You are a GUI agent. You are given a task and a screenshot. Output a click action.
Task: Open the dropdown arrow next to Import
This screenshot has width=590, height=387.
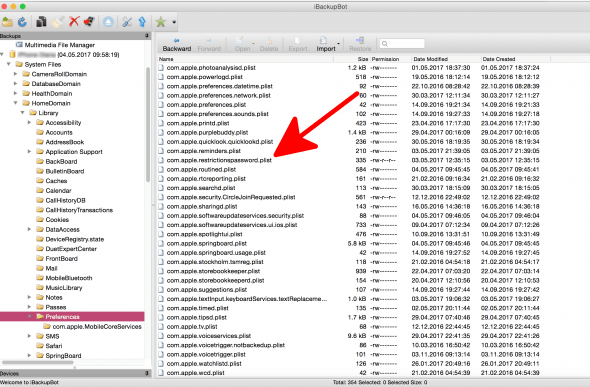pyautogui.click(x=338, y=44)
